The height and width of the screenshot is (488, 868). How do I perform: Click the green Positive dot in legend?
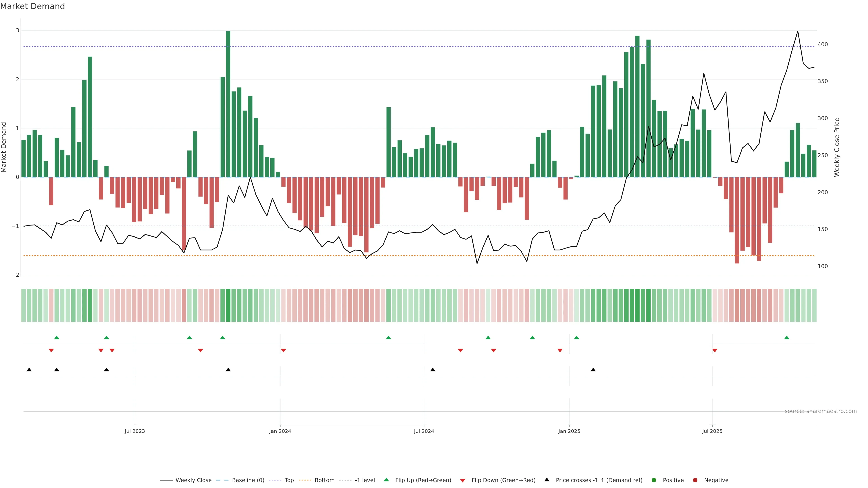654,480
